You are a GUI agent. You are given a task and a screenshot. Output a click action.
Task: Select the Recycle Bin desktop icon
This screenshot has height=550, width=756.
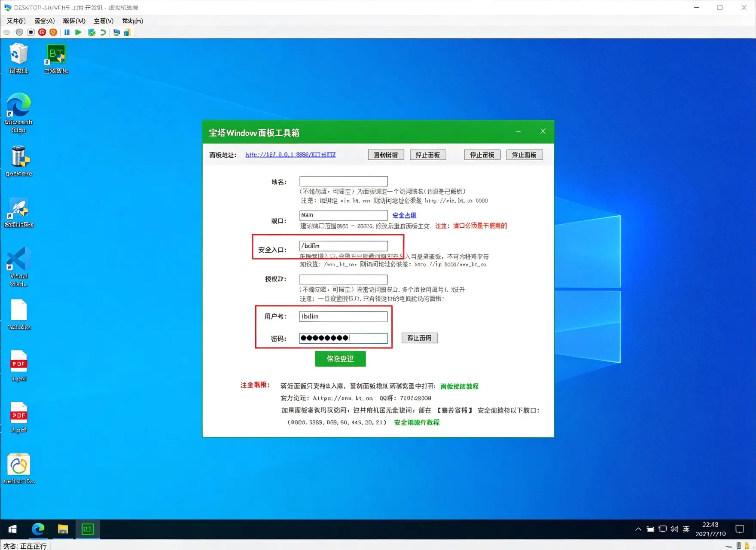tap(19, 58)
